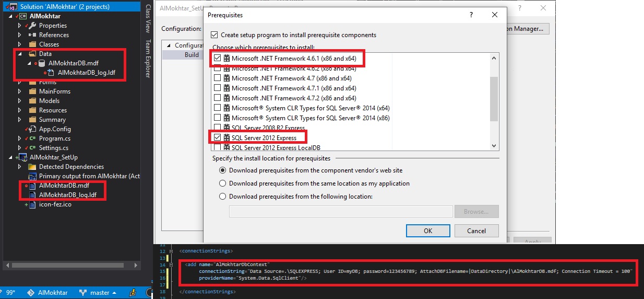644x299 pixels.
Task: Click the disabled Browse... button
Action: [x=476, y=211]
